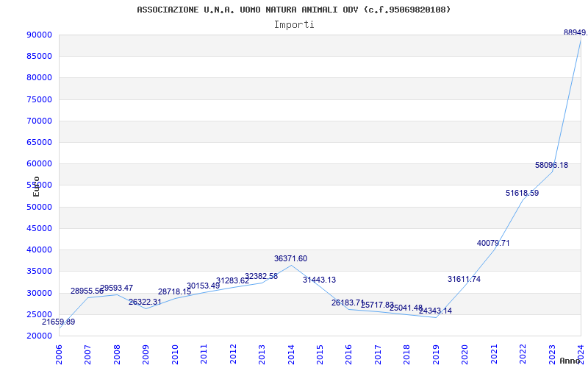Click the 90000 y-axis tick label
Viewport: 588px width, 368px height.
tap(39, 35)
